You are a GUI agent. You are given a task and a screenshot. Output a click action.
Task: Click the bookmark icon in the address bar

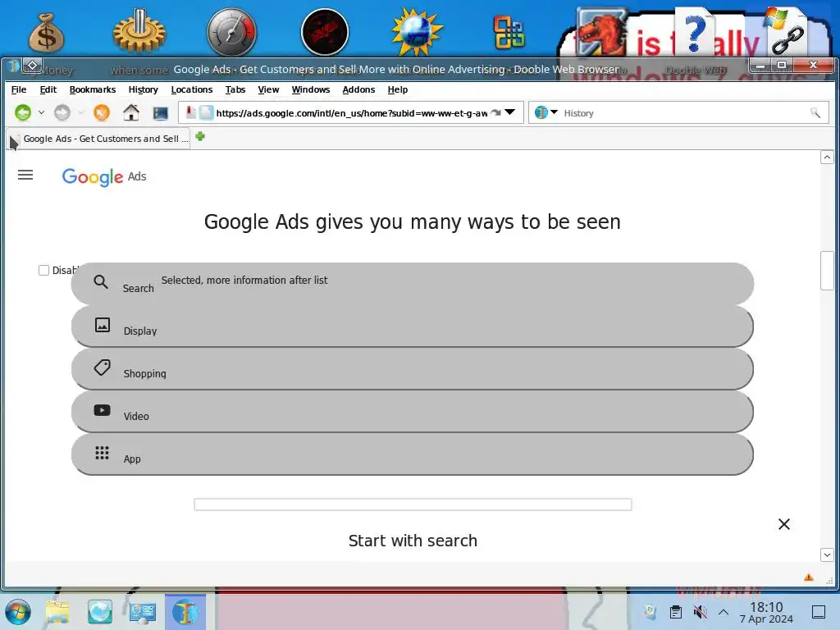coord(190,112)
